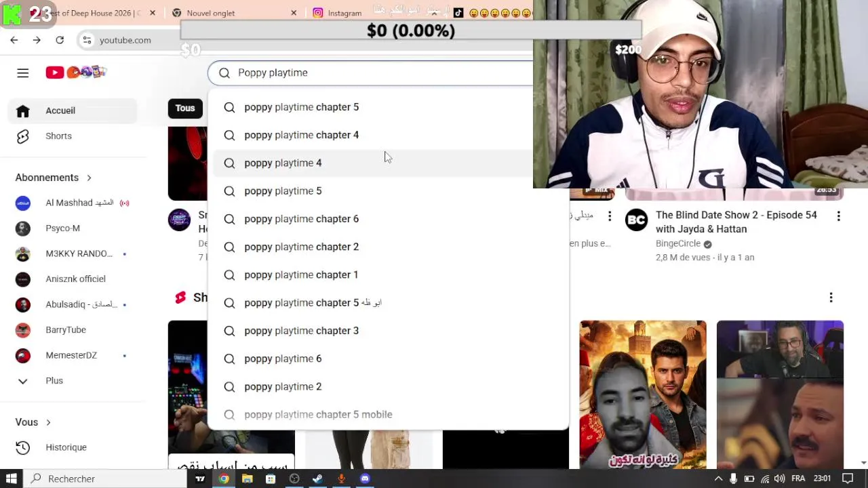Open the BarryTube subscription
This screenshot has height=488, width=868.
tap(73, 330)
